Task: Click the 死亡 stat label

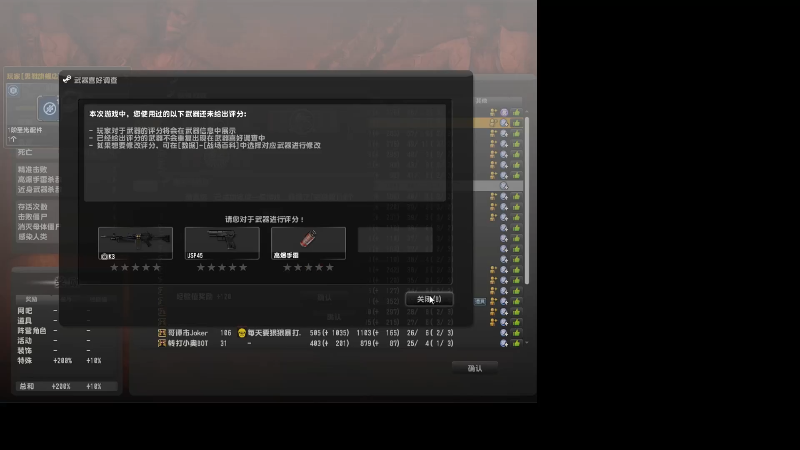Action: (24, 152)
